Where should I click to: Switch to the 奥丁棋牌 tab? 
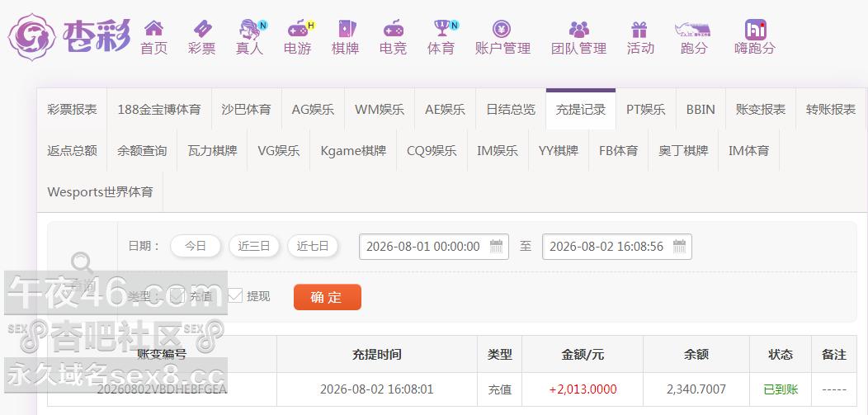pos(683,150)
